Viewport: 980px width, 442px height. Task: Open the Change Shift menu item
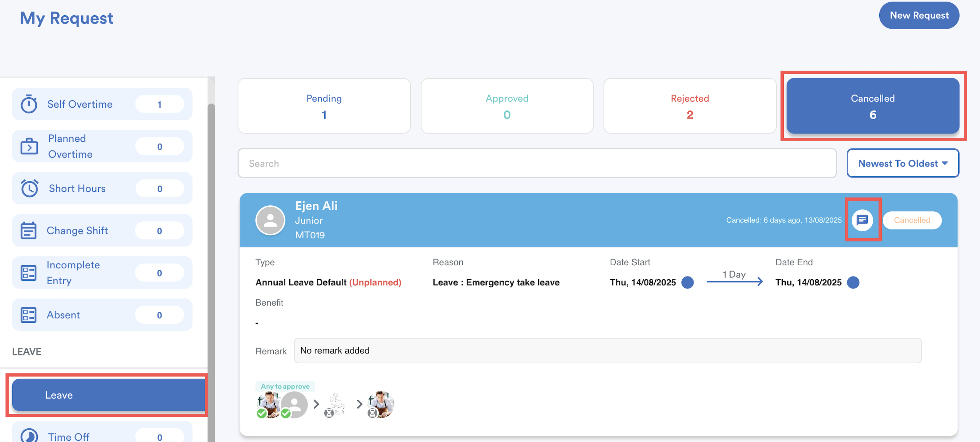(102, 230)
